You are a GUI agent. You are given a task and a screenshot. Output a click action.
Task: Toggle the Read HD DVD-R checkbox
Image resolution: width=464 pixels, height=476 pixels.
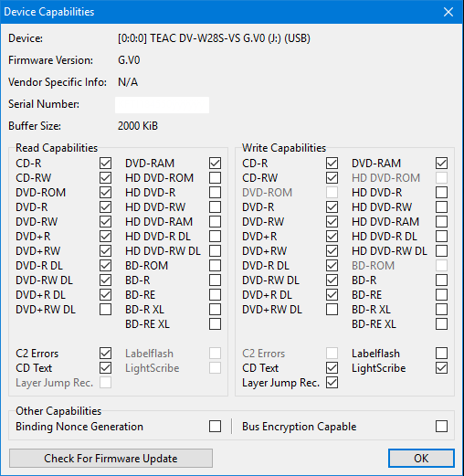pyautogui.click(x=215, y=193)
